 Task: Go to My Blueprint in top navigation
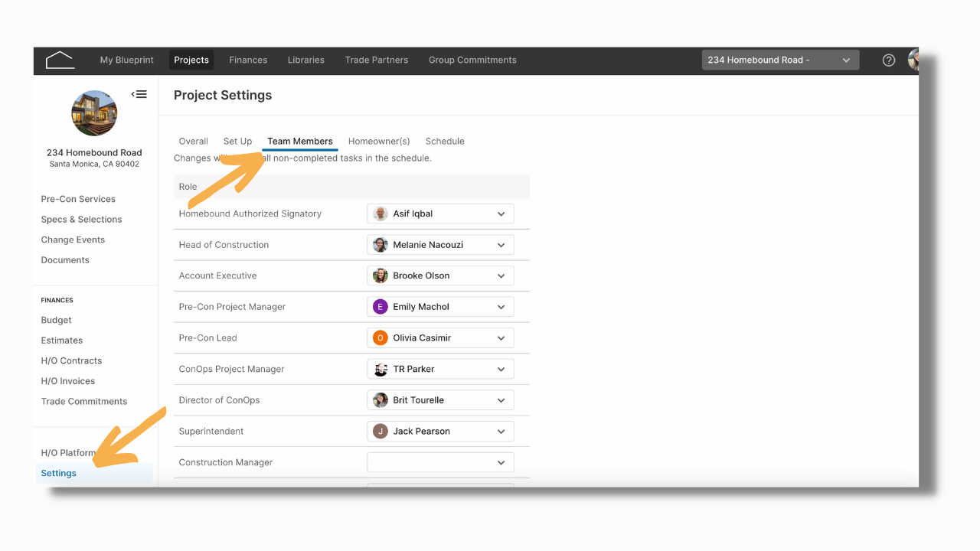(127, 60)
